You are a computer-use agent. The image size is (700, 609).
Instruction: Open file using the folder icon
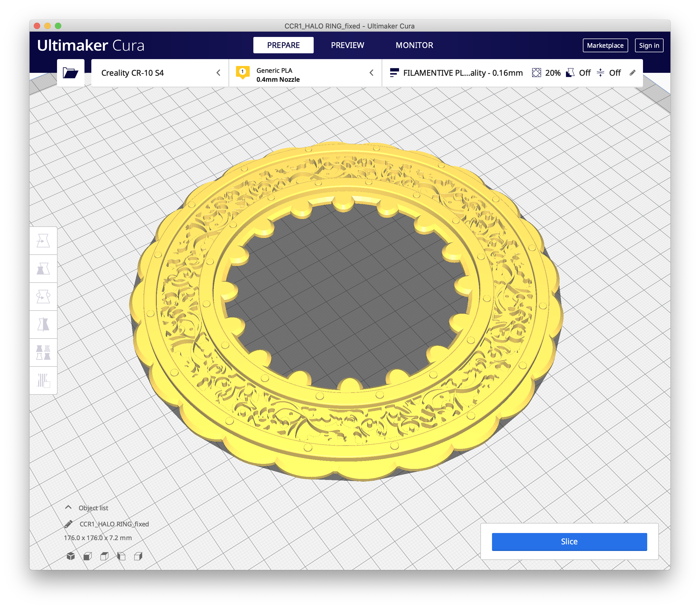(x=70, y=73)
